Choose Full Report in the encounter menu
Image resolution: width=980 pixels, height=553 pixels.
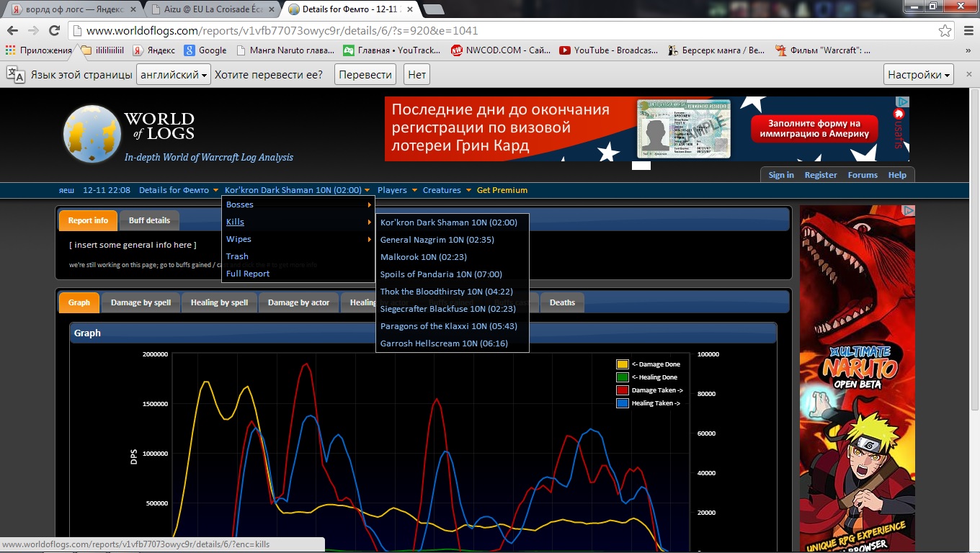coord(298,274)
